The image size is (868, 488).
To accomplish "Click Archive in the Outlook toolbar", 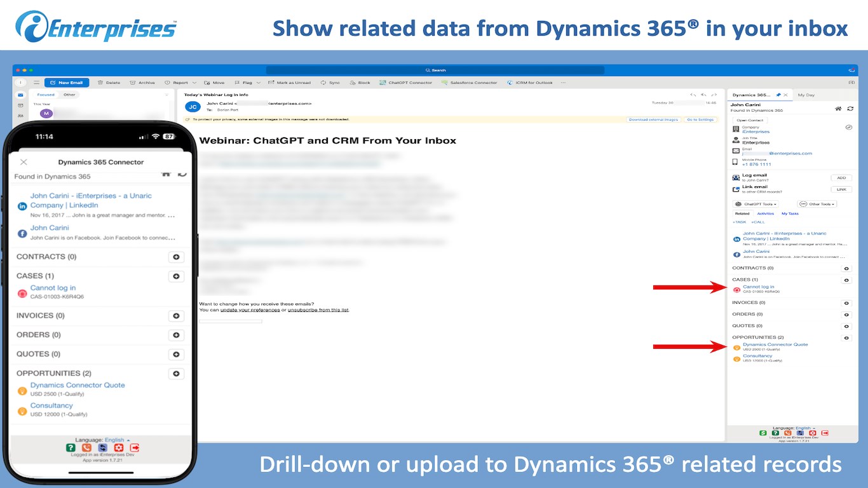I will [x=142, y=83].
